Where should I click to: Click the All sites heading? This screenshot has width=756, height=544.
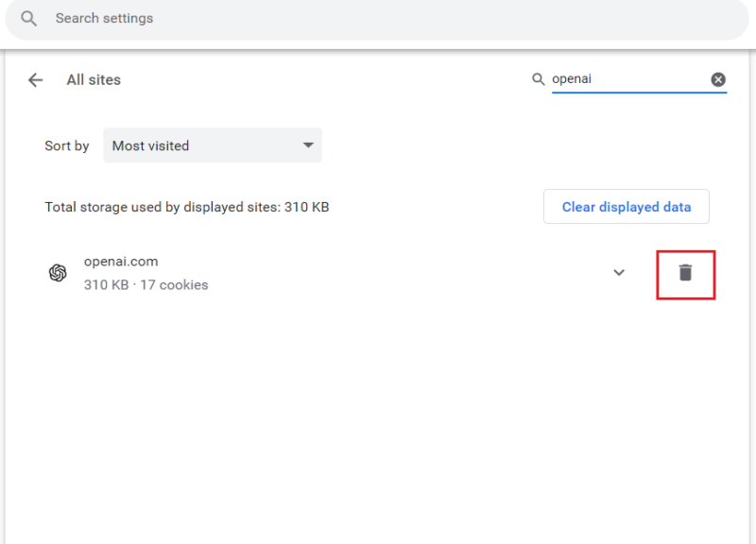[x=94, y=79]
